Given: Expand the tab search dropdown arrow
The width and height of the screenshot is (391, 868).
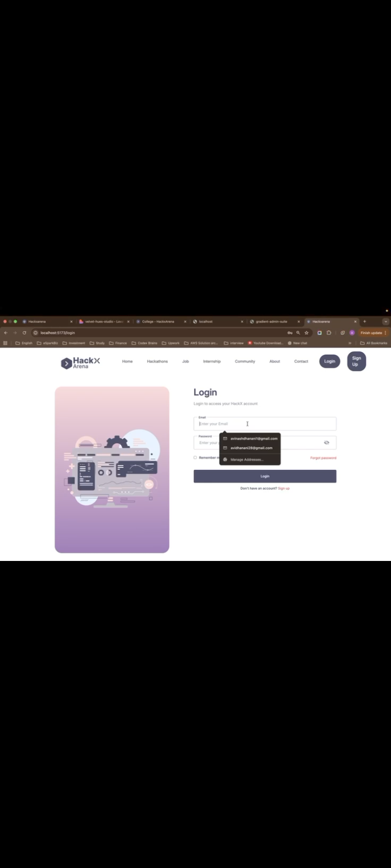Looking at the screenshot, I should click(x=386, y=321).
